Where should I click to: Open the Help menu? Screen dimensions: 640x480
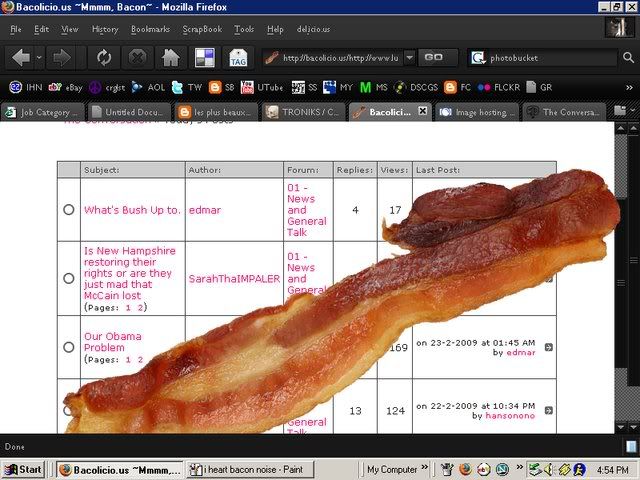click(x=275, y=29)
